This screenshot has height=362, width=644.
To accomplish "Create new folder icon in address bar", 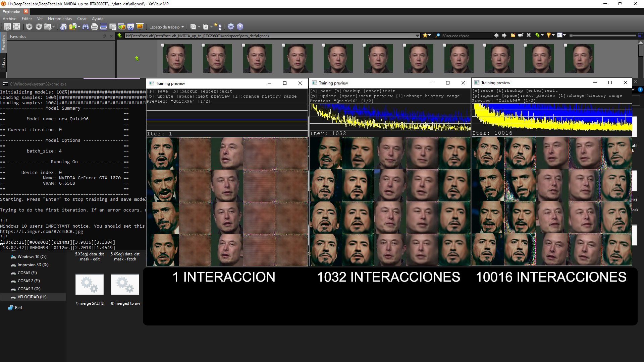I will pos(513,35).
